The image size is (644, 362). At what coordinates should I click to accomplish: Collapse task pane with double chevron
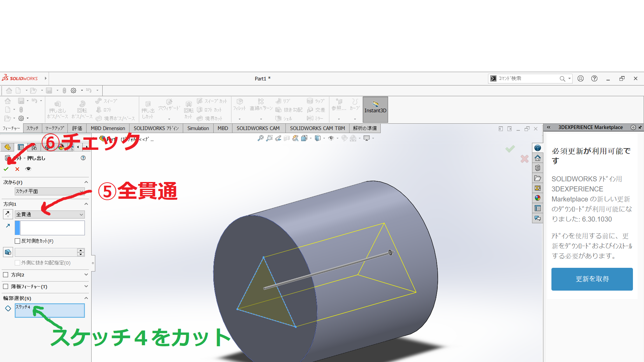tap(548, 127)
